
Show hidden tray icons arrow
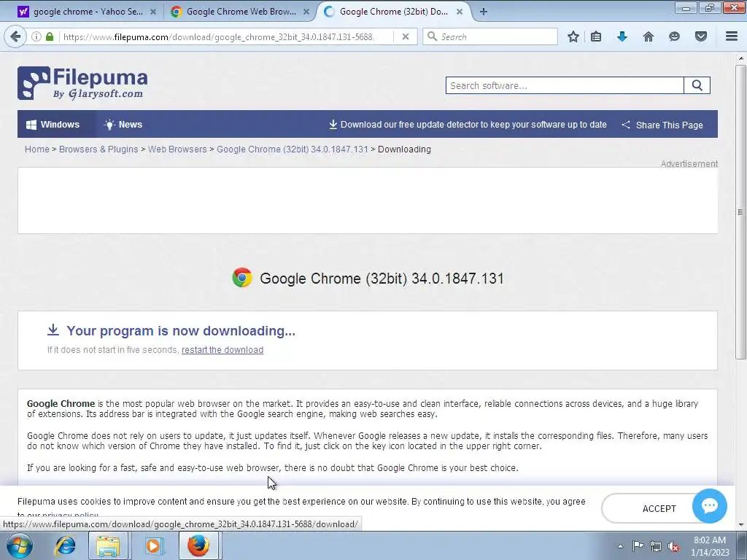[x=620, y=546]
